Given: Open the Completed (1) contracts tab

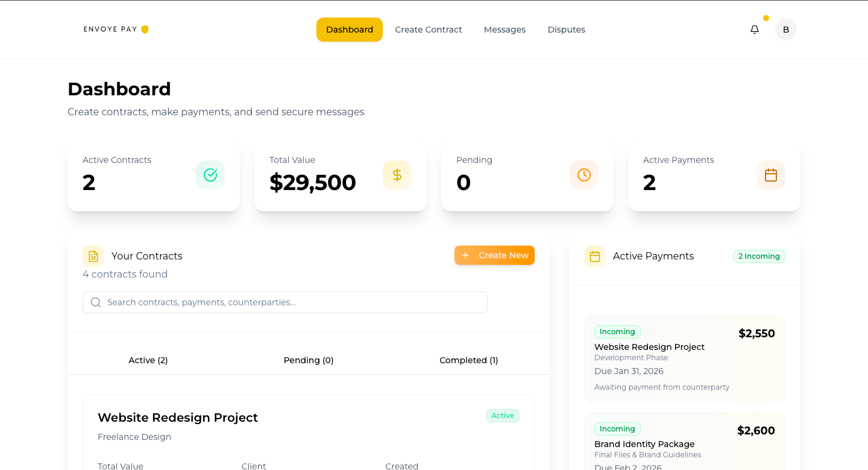Looking at the screenshot, I should click(x=468, y=360).
